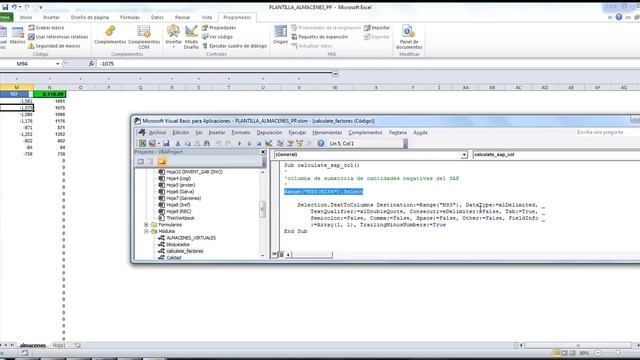Click the Excel Help question-mark icon

tap(619, 17)
